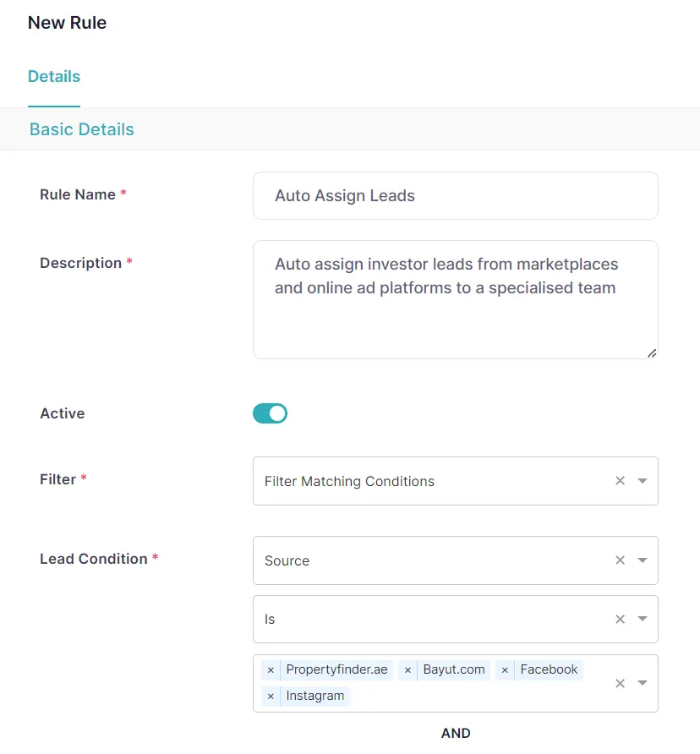The width and height of the screenshot is (700, 754).
Task: Remove the Propertyfinder.ae source tag
Action: click(271, 670)
